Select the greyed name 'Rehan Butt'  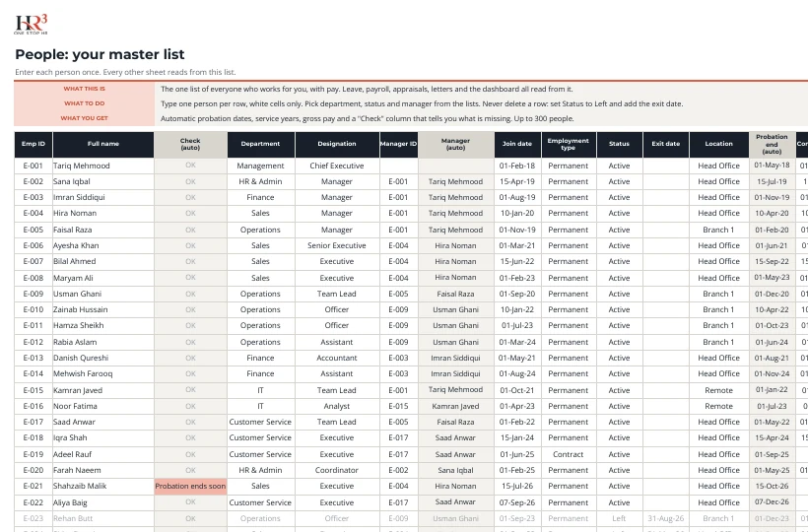point(103,518)
